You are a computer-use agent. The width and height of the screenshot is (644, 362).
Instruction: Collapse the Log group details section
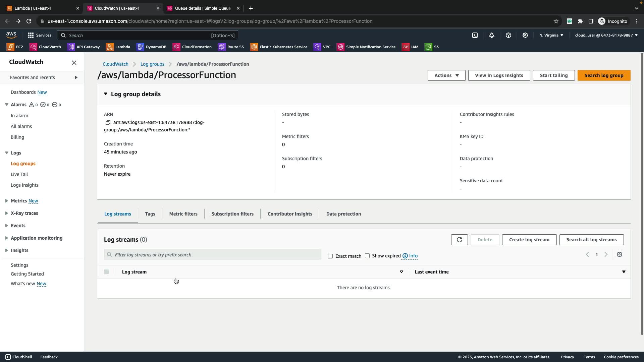tap(106, 94)
